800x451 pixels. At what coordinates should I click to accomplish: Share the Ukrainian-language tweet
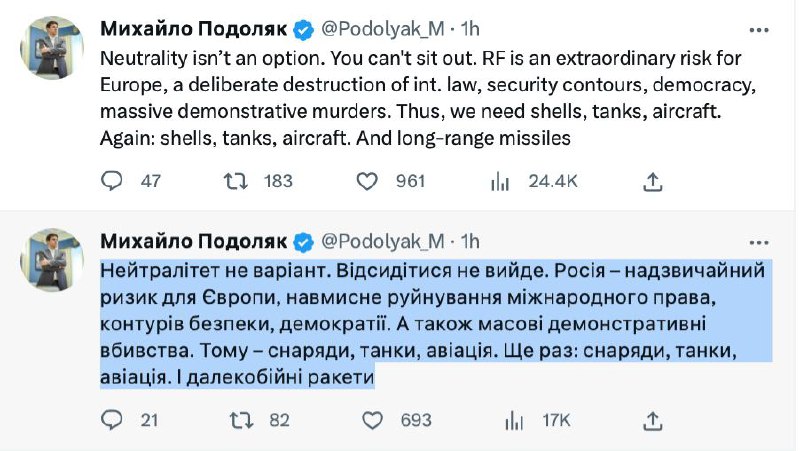652,420
